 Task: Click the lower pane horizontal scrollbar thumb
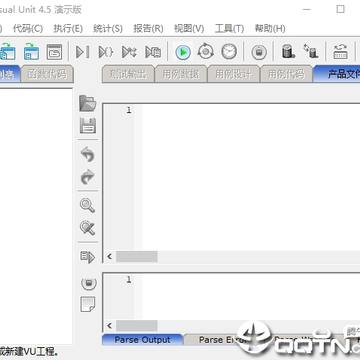[x=137, y=326]
